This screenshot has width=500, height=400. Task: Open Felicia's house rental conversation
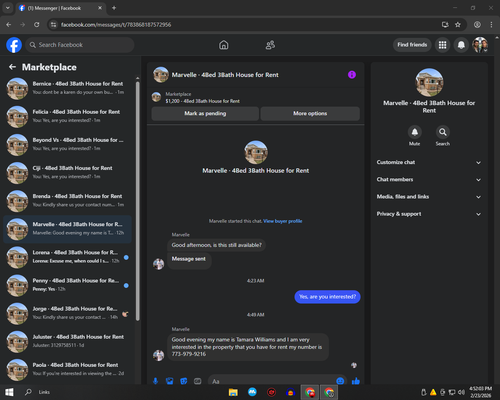click(x=67, y=116)
